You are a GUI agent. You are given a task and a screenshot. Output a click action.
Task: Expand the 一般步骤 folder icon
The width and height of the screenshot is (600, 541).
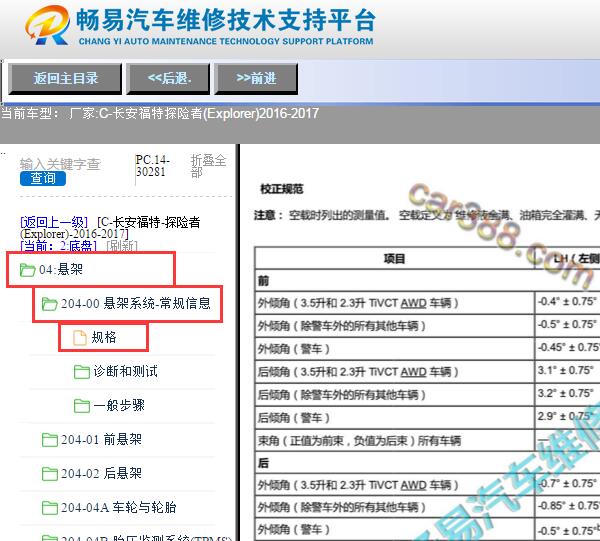coord(82,406)
